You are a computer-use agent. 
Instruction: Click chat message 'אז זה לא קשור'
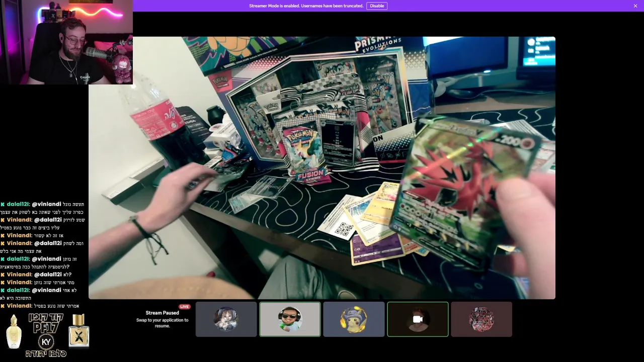49,235
